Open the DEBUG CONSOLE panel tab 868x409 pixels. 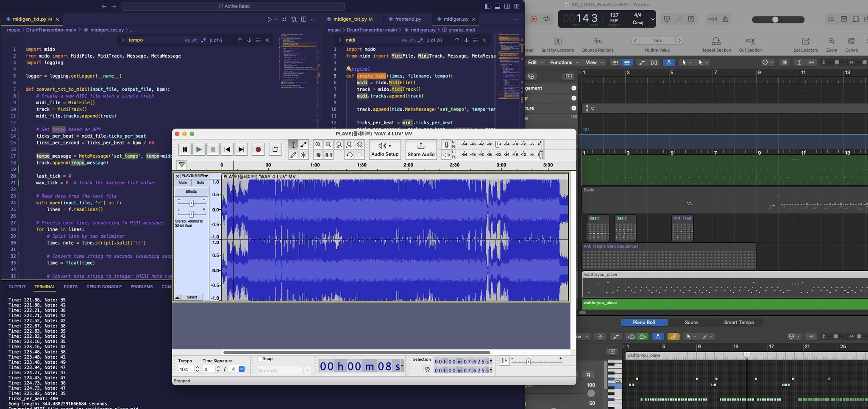(x=104, y=287)
